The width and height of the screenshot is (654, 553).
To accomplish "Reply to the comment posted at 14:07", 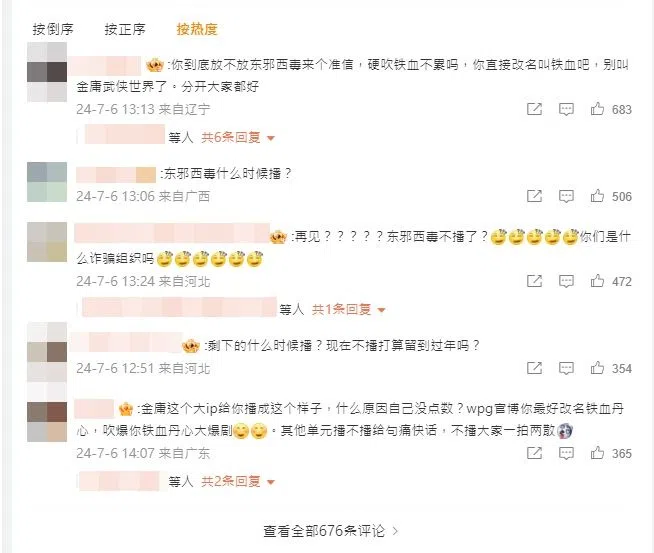I will pyautogui.click(x=566, y=453).
